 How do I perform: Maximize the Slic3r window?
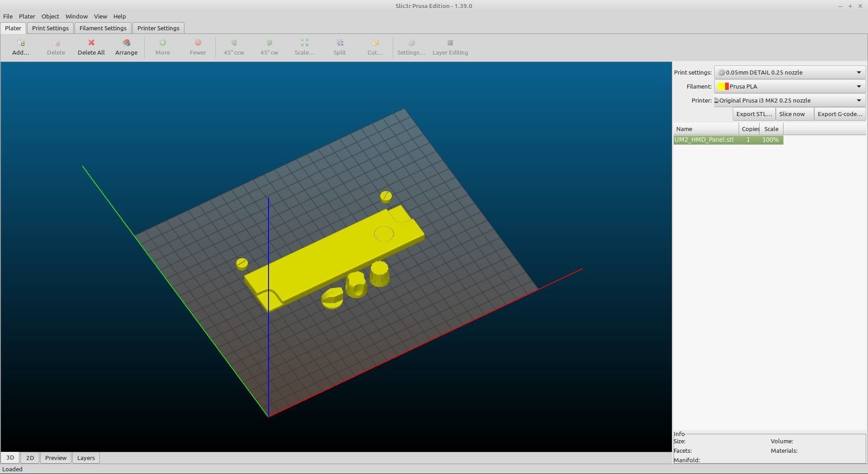850,6
